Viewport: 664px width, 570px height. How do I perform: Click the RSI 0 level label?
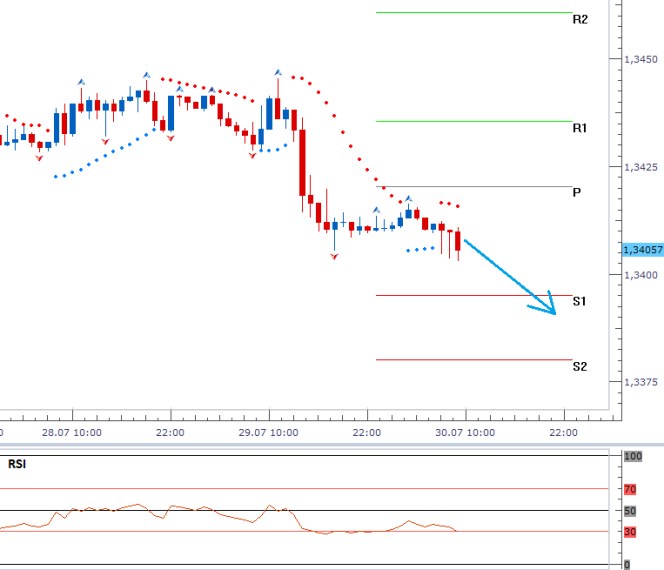pos(627,564)
